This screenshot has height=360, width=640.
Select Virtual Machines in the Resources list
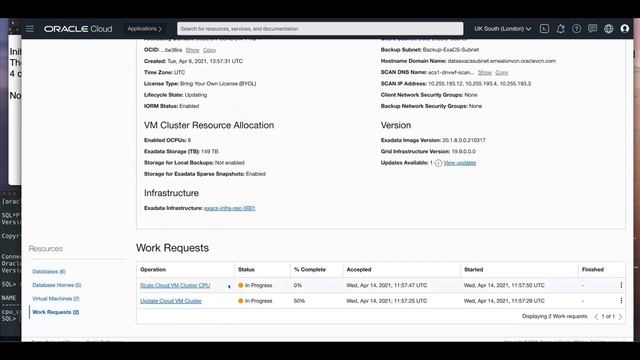(56, 298)
